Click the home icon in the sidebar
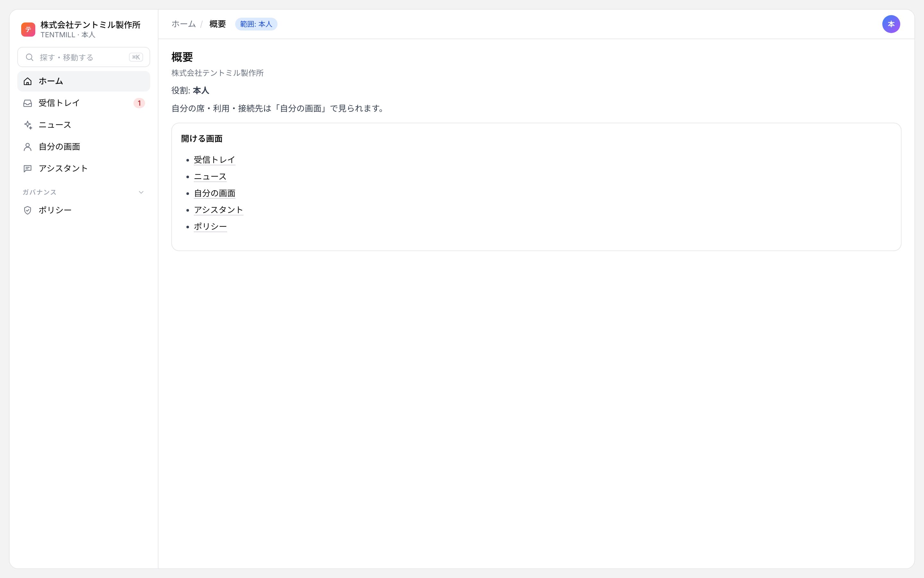Viewport: 924px width, 578px height. click(x=28, y=82)
